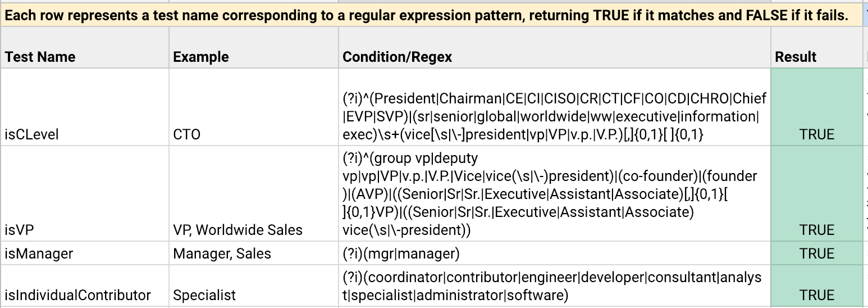Select the isManager test name cell
The image size is (868, 308).
click(x=39, y=253)
